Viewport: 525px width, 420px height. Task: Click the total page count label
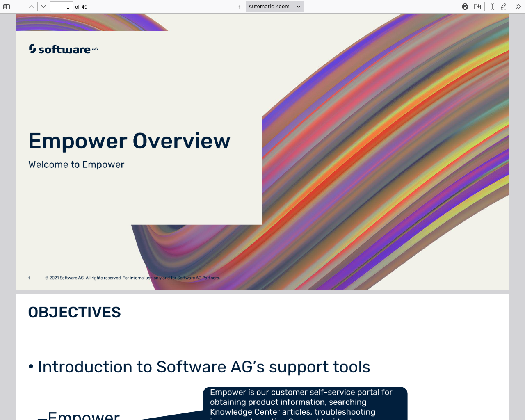coord(81,7)
